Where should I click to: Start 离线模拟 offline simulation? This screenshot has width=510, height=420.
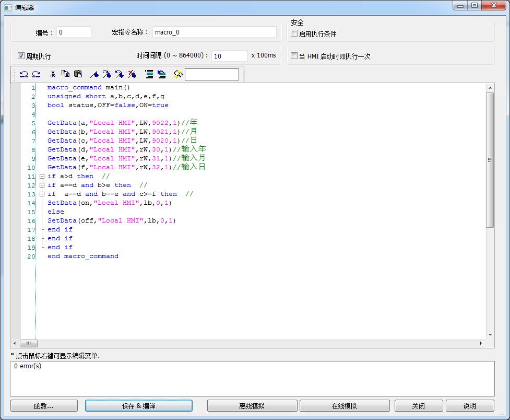pyautogui.click(x=252, y=406)
